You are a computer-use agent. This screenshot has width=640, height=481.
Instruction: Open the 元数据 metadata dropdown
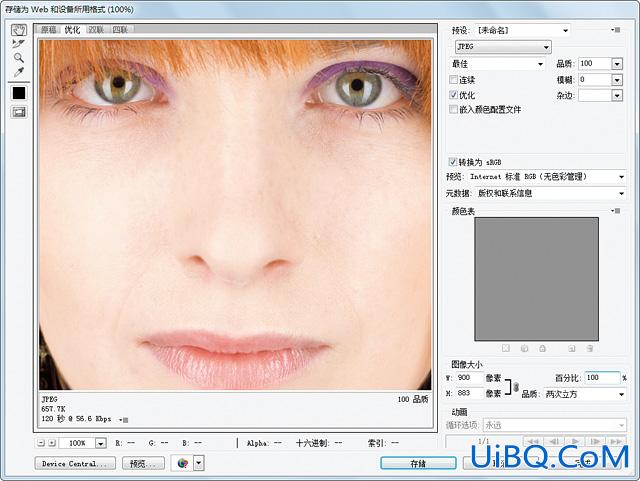tap(551, 193)
